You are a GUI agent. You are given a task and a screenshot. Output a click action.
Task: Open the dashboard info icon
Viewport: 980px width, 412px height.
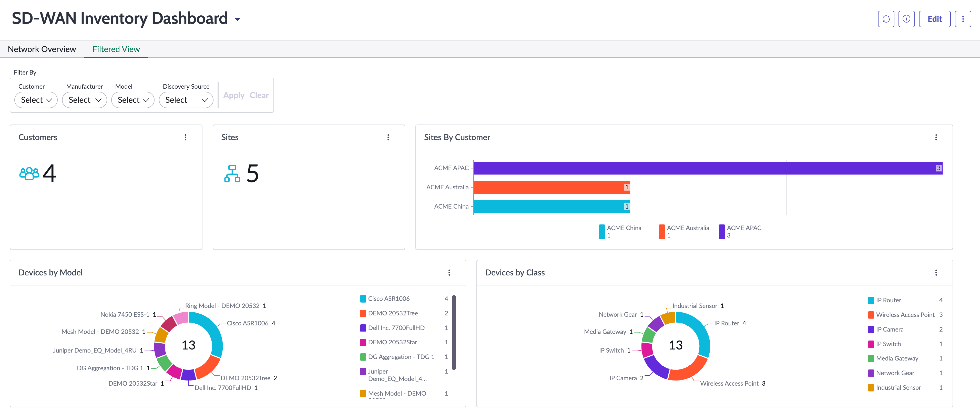pos(906,19)
